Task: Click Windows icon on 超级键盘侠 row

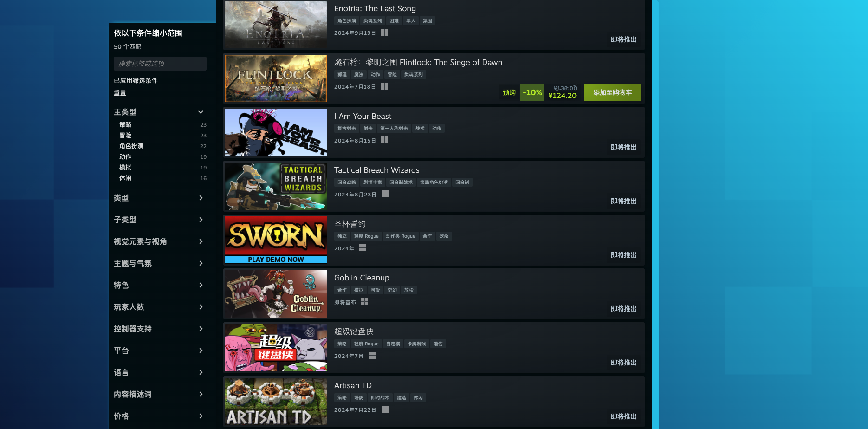Action: (372, 356)
